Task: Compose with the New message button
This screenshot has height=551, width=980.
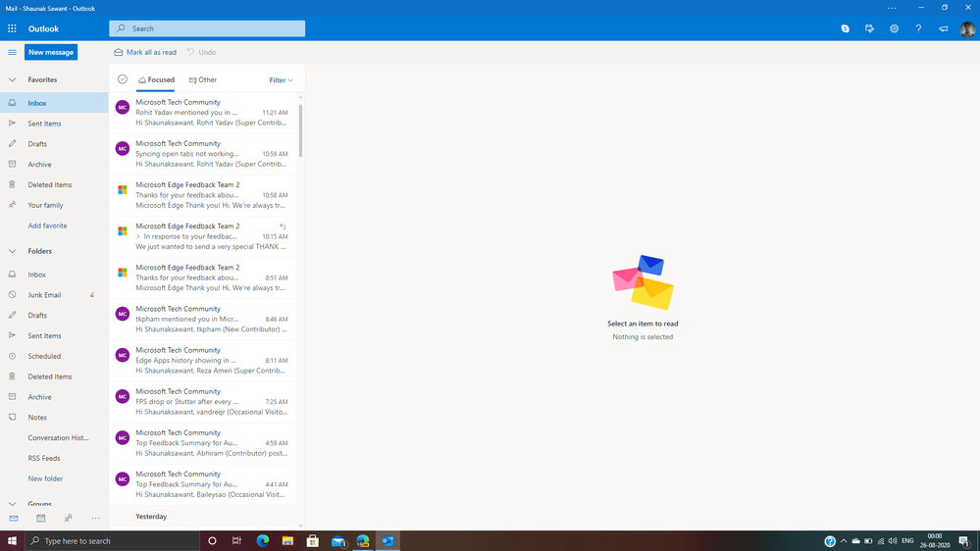Action: [x=51, y=53]
